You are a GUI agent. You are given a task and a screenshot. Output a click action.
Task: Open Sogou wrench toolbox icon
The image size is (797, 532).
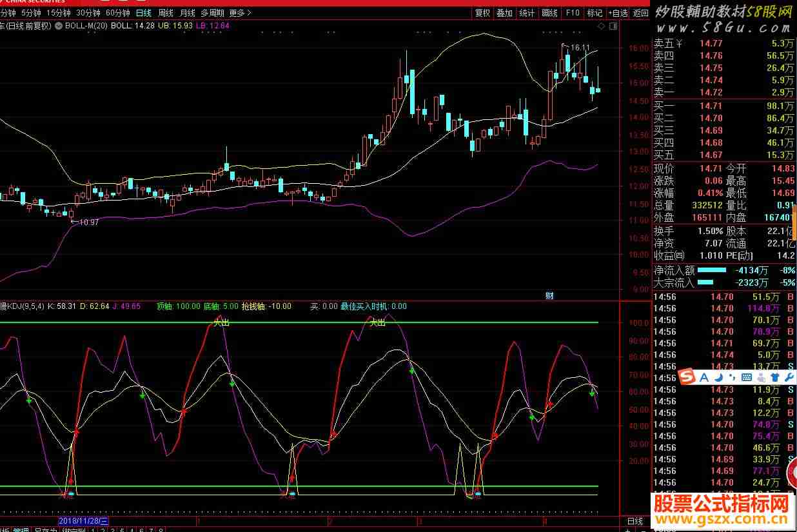point(788,377)
